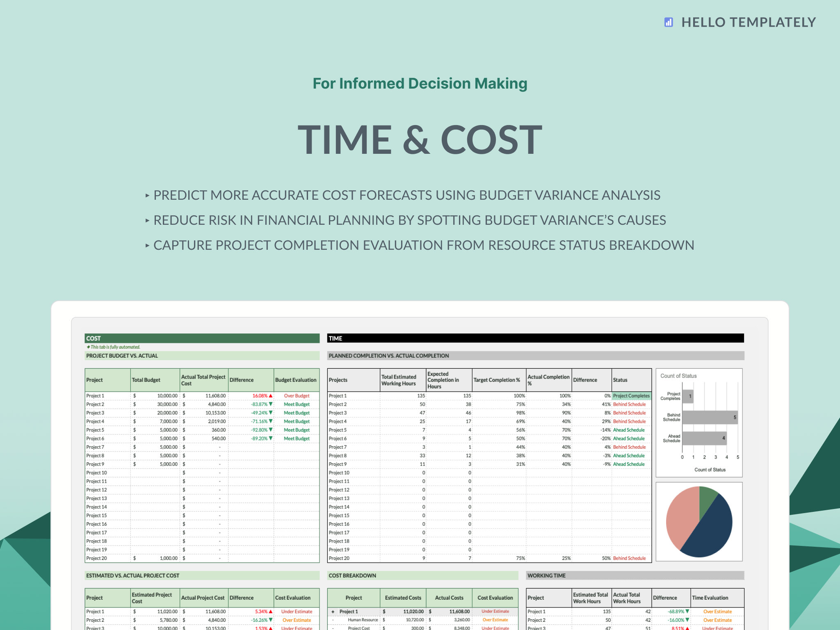Image resolution: width=840 pixels, height=630 pixels.
Task: Click green down arrow beside -71.16%
Action: tap(271, 421)
